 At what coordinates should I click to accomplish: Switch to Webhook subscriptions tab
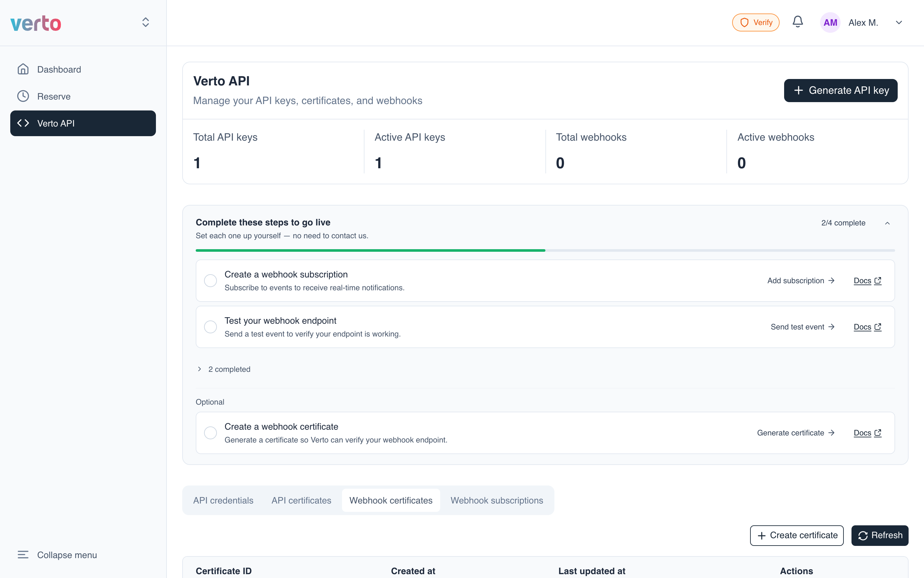pos(496,500)
